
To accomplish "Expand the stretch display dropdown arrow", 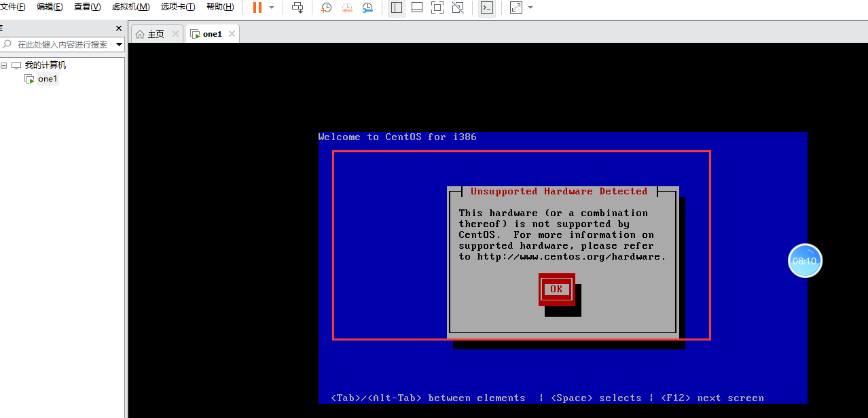I will coord(530,7).
